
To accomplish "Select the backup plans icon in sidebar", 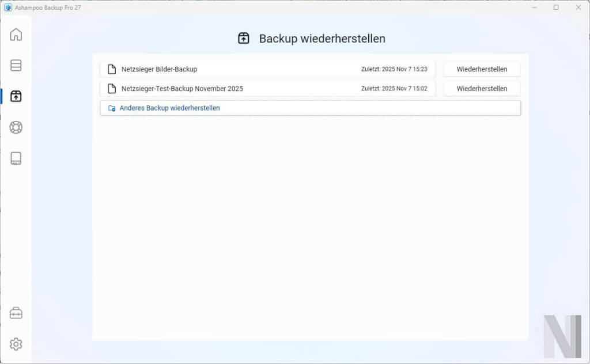I will pos(16,65).
